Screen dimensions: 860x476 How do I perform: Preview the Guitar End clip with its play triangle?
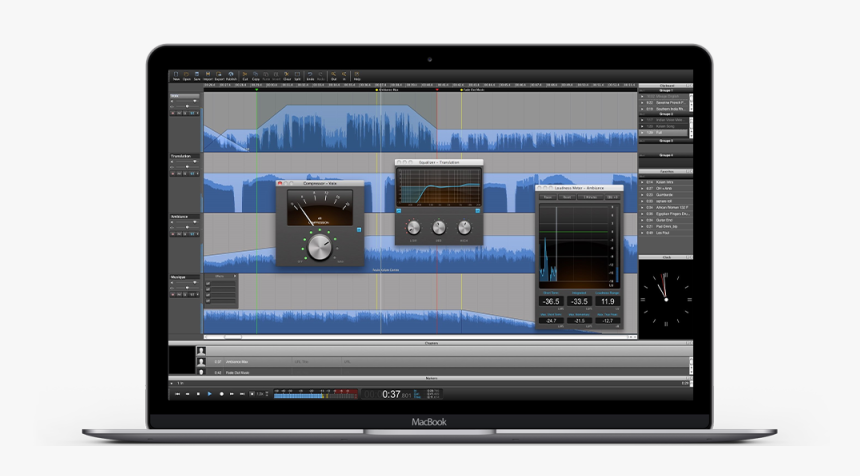[x=642, y=220]
